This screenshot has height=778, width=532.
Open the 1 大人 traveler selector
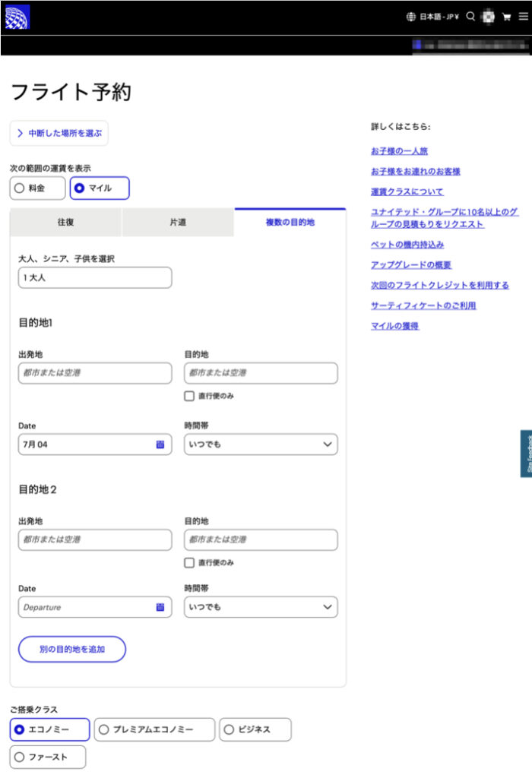95,278
